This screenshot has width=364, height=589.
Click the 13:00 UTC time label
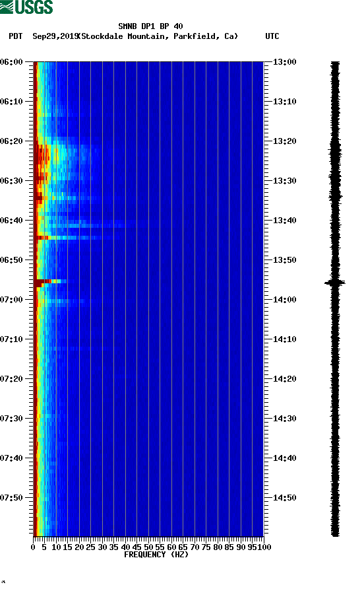pyautogui.click(x=284, y=61)
